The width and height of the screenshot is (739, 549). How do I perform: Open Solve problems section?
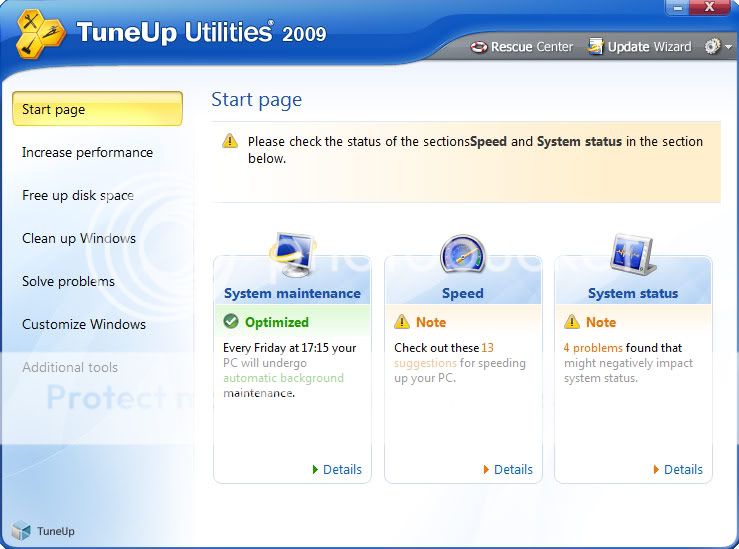click(68, 281)
